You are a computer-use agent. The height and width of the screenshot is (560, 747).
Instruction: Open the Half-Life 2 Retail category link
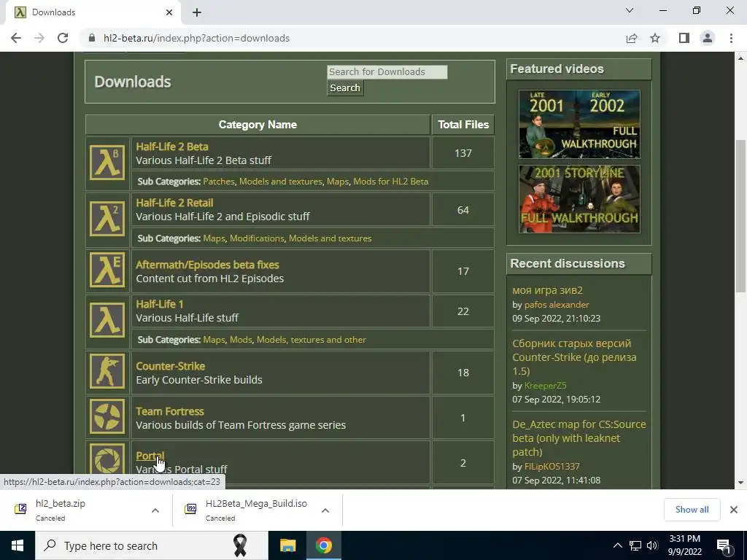(174, 203)
